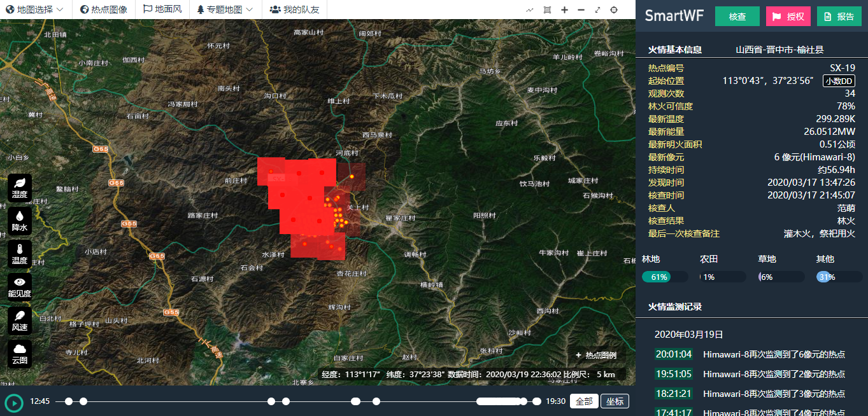Toggle the 能见度 visibility layer
This screenshot has width=868, height=416.
[20, 286]
